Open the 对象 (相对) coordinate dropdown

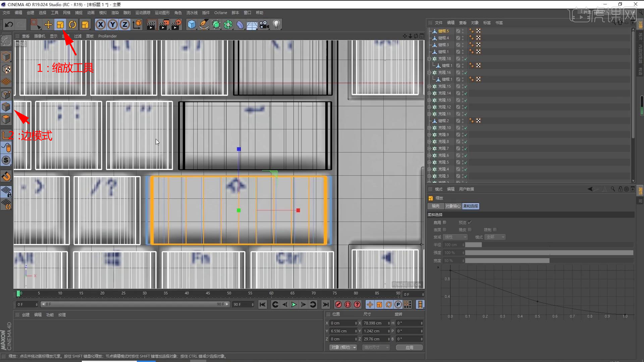click(343, 348)
